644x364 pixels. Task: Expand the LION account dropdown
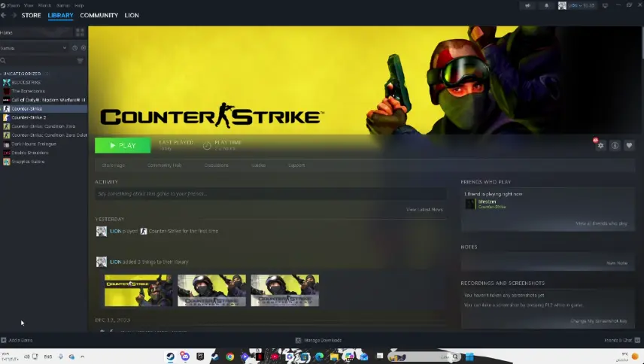tap(576, 5)
